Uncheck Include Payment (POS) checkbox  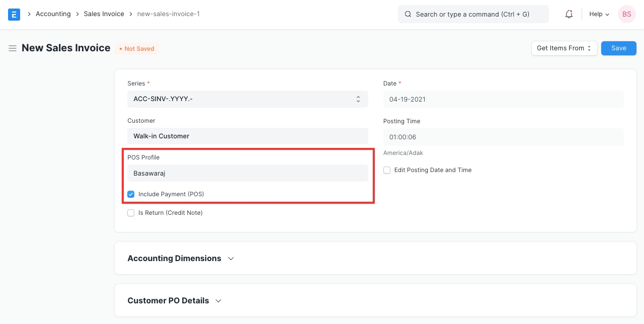131,194
